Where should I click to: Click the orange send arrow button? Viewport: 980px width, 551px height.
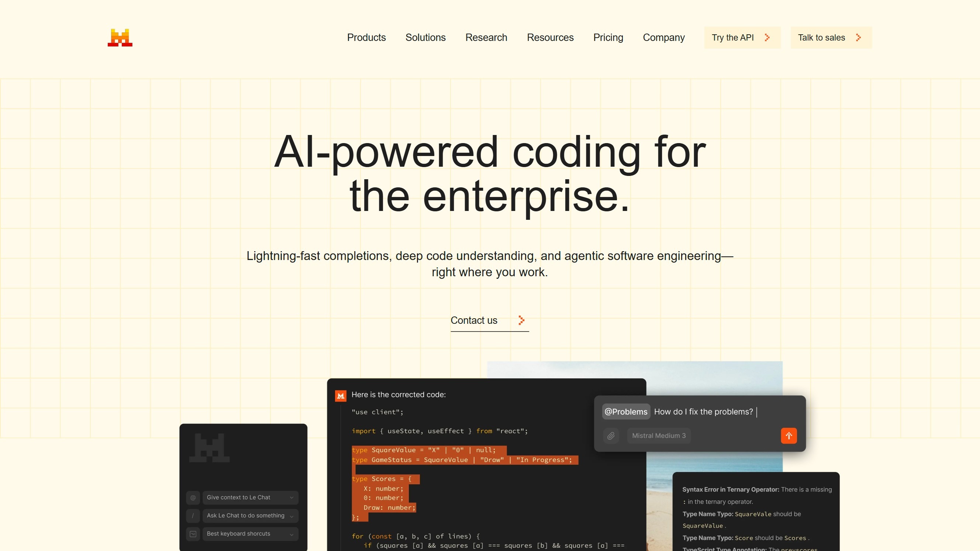click(x=789, y=436)
